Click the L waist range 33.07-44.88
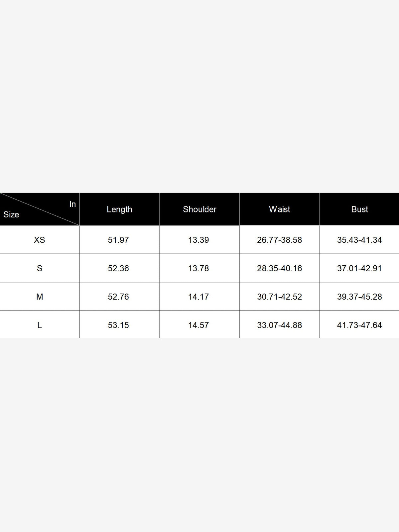399x532 pixels. (280, 325)
